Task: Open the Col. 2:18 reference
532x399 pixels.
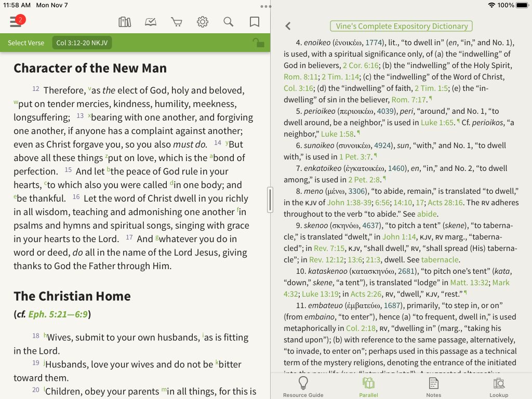Action: coord(361,328)
